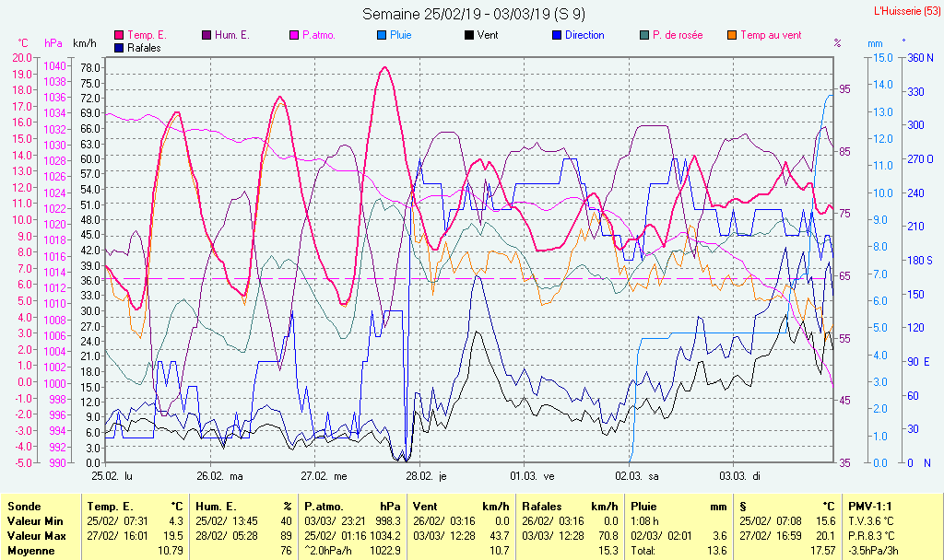Click the ^2.0hPa/h pressure rate value
The width and height of the screenshot is (944, 560).
(329, 551)
